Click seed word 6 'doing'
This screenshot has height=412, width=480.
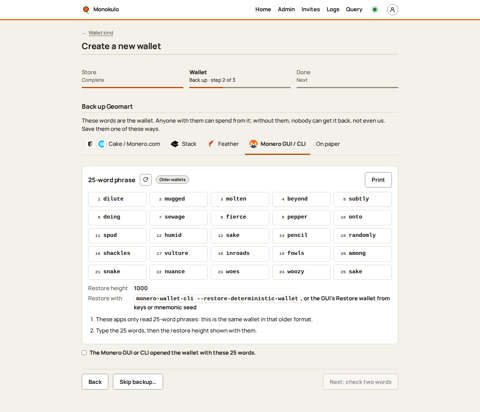pyautogui.click(x=117, y=217)
